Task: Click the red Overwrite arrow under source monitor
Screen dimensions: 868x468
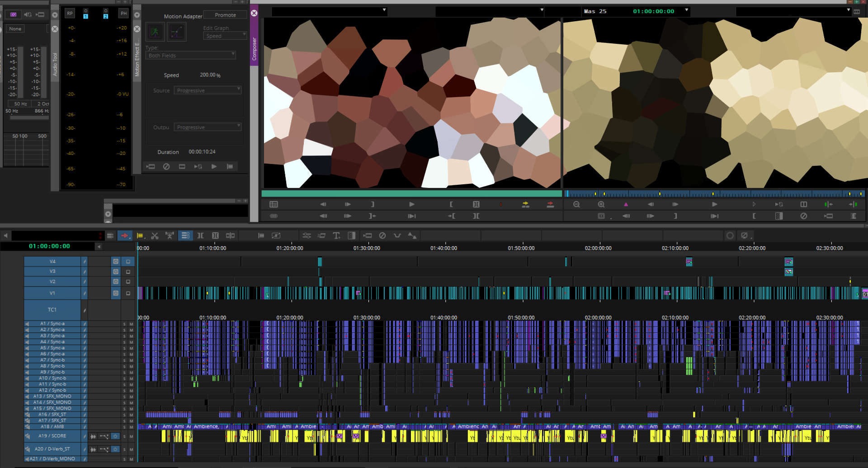Action: [x=550, y=204]
